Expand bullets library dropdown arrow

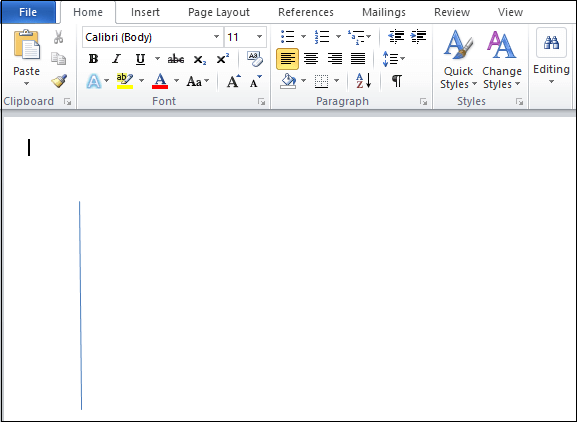[x=303, y=36]
